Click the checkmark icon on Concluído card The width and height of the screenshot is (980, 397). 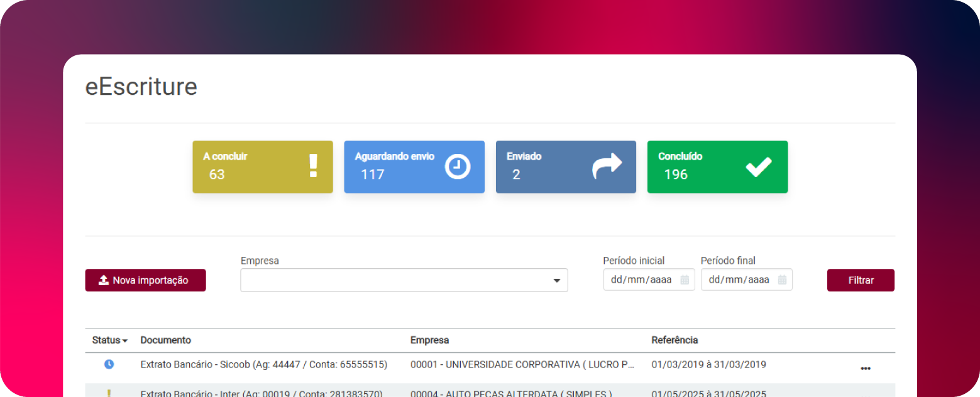point(758,166)
